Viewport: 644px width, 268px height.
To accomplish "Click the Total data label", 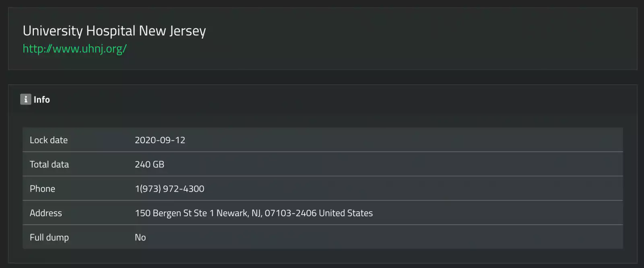I will coord(49,164).
